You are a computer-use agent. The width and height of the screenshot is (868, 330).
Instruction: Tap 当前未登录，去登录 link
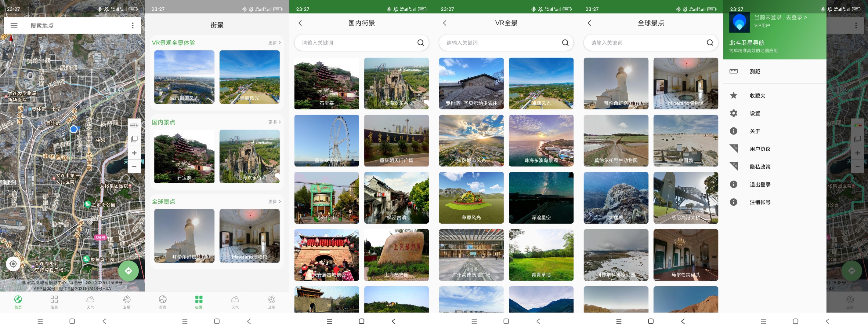point(780,17)
